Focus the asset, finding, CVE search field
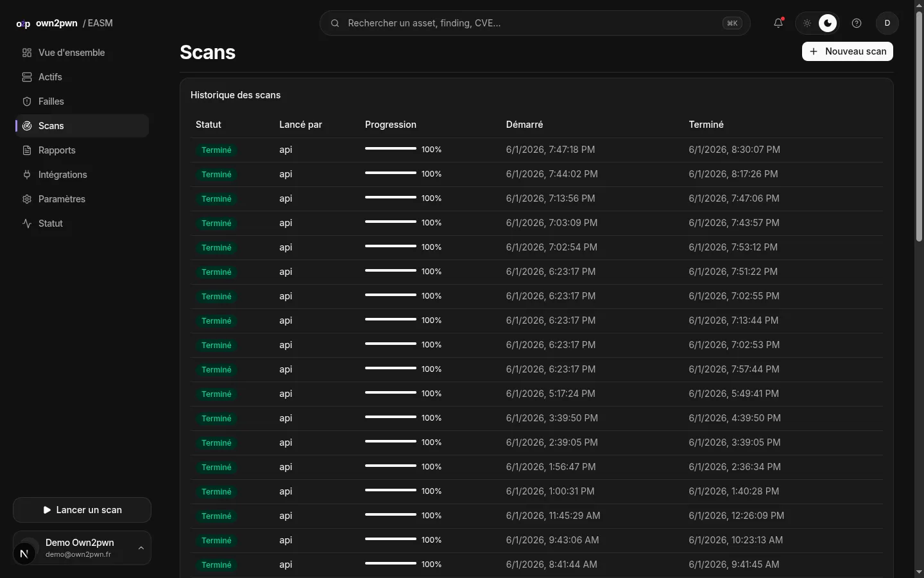The height and width of the screenshot is (578, 924). 535,23
